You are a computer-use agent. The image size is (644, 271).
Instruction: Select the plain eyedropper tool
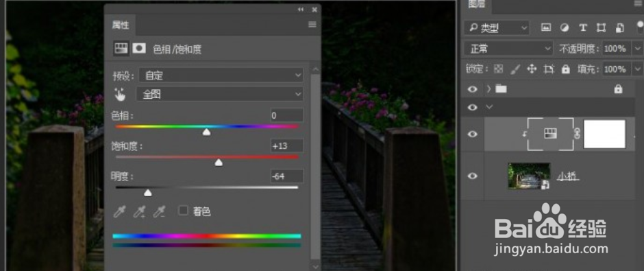point(119,211)
